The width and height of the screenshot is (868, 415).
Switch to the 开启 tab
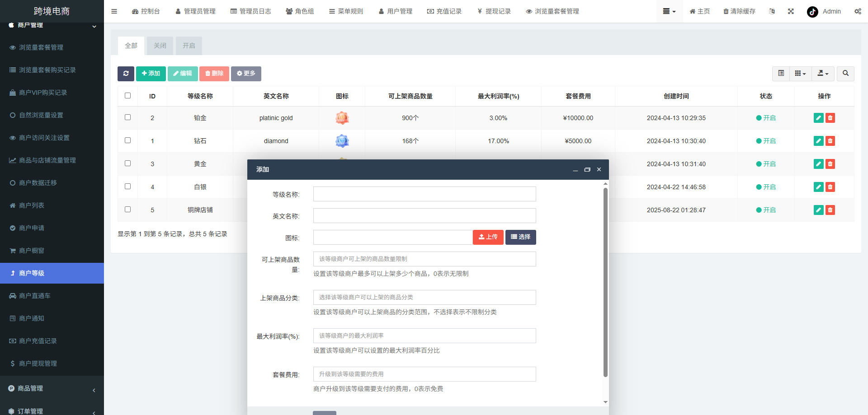[x=189, y=45]
